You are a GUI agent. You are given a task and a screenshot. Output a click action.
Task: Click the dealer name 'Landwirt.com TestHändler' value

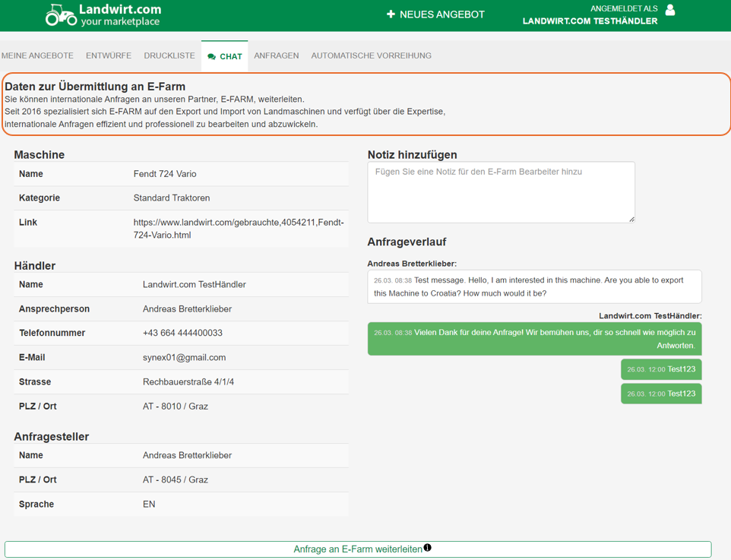point(194,284)
